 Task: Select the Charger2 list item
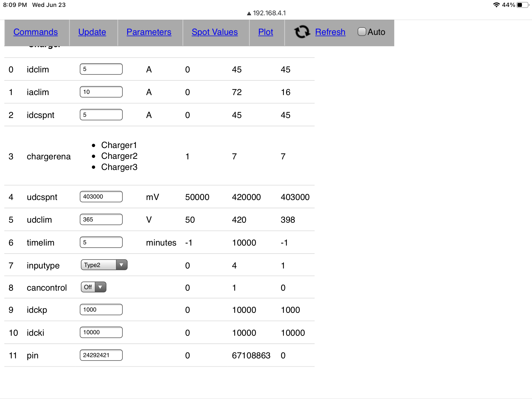click(x=119, y=156)
